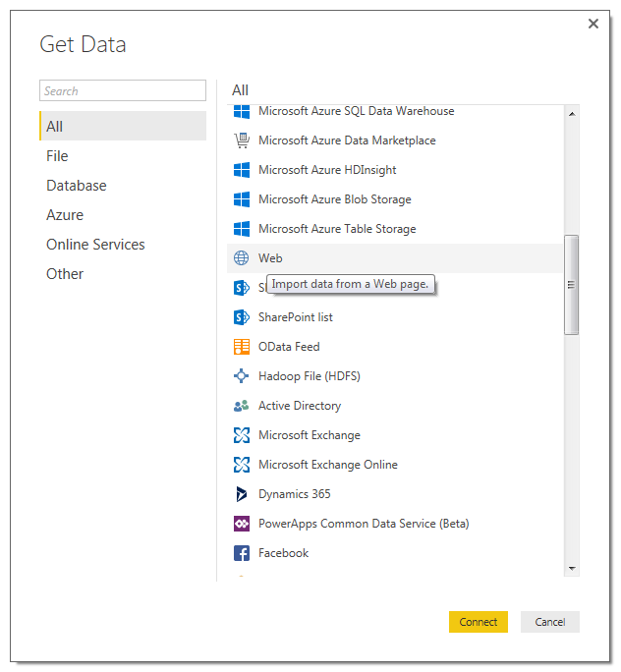Select Active Directory text

tap(300, 406)
